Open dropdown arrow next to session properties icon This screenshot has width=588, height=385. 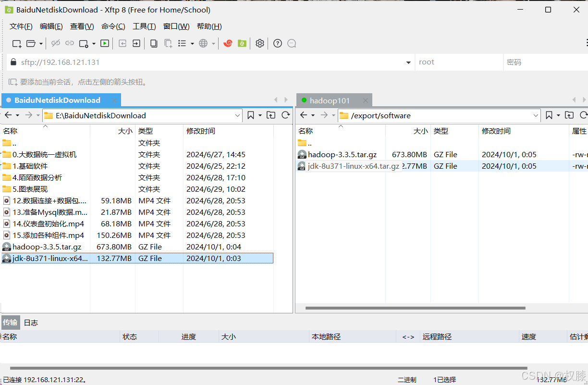(94, 43)
